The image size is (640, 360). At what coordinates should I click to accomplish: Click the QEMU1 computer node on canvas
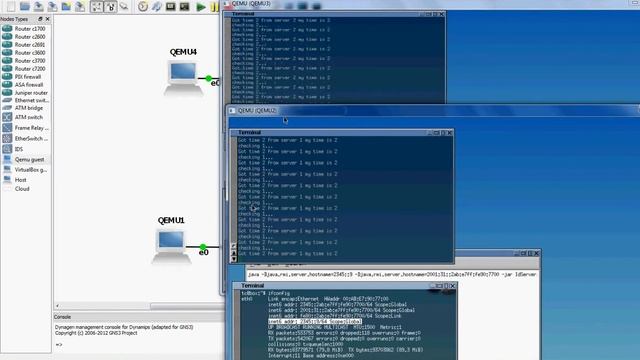(171, 246)
